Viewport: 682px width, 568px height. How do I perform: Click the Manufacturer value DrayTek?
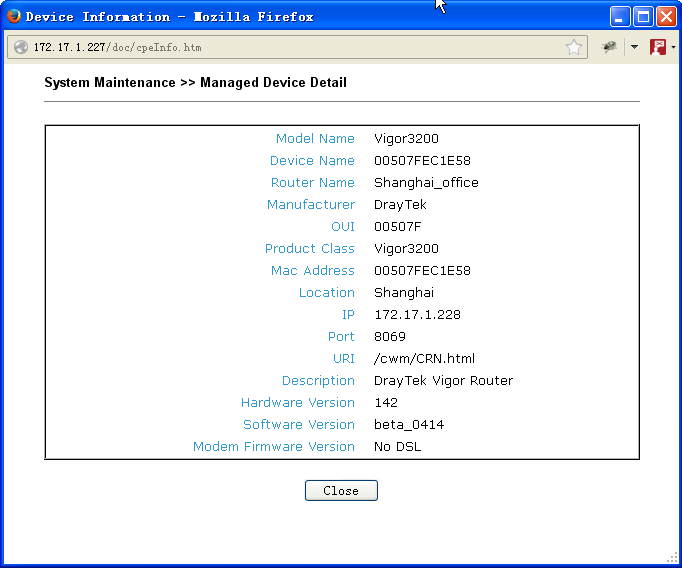point(400,204)
